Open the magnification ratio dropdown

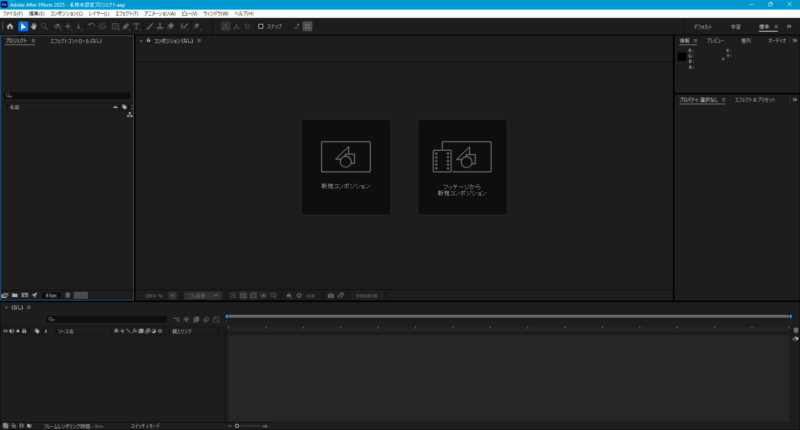(172, 296)
